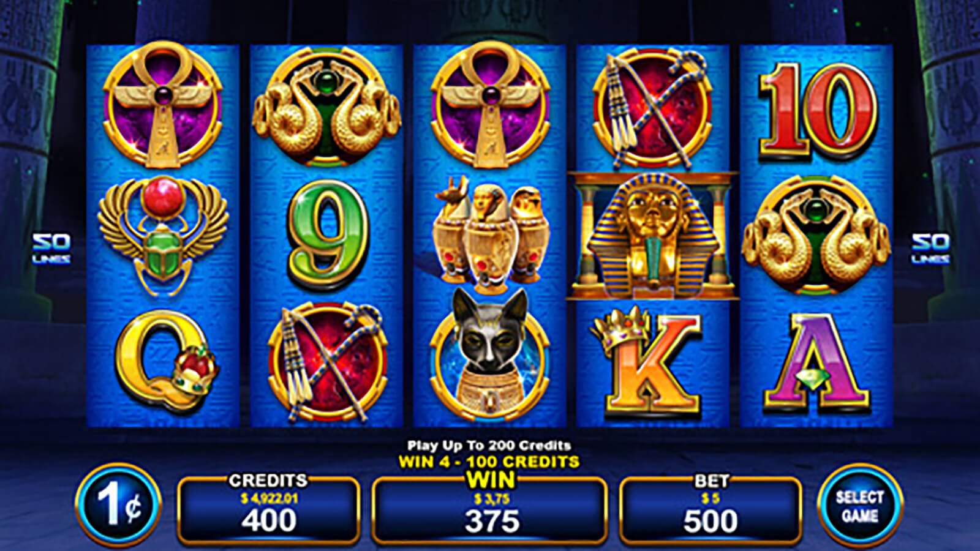The image size is (980, 551).
Task: Click the Bet amount panel showing 500
Action: pos(710,511)
